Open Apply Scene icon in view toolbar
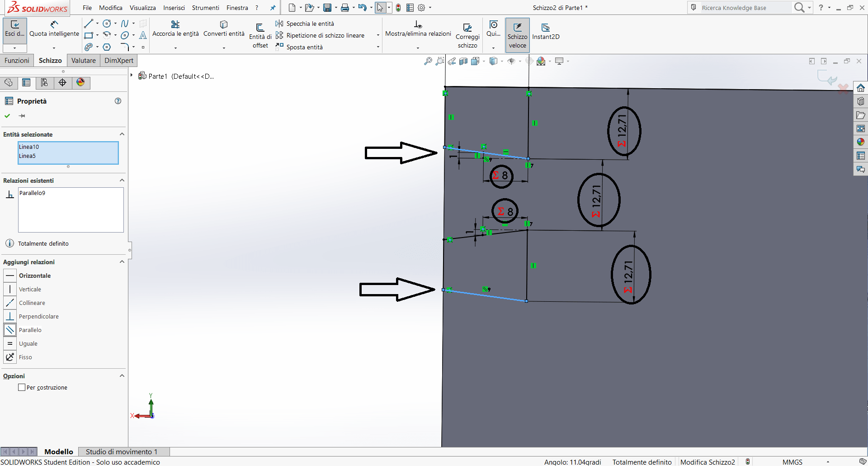The width and height of the screenshot is (868, 466). coord(541,61)
